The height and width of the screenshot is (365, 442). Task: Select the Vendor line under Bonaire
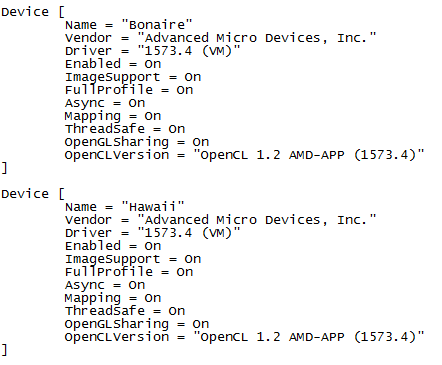(221, 38)
